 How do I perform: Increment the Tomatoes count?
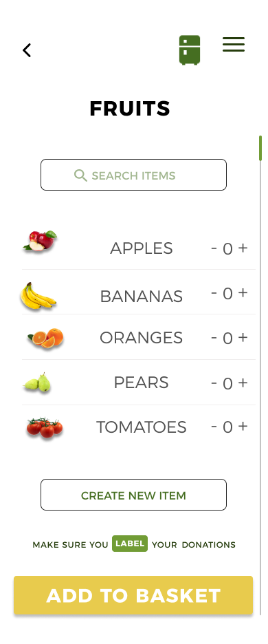click(x=243, y=427)
